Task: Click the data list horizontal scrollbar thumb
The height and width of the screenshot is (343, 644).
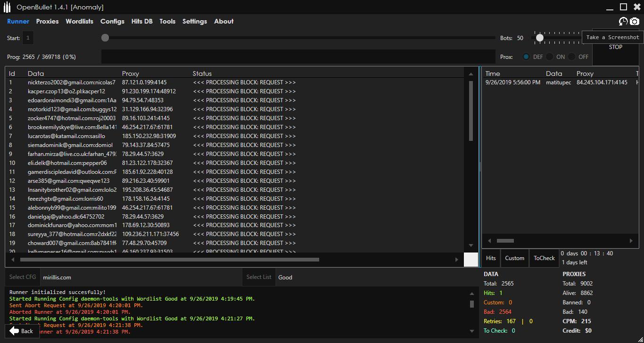Action: point(169,260)
